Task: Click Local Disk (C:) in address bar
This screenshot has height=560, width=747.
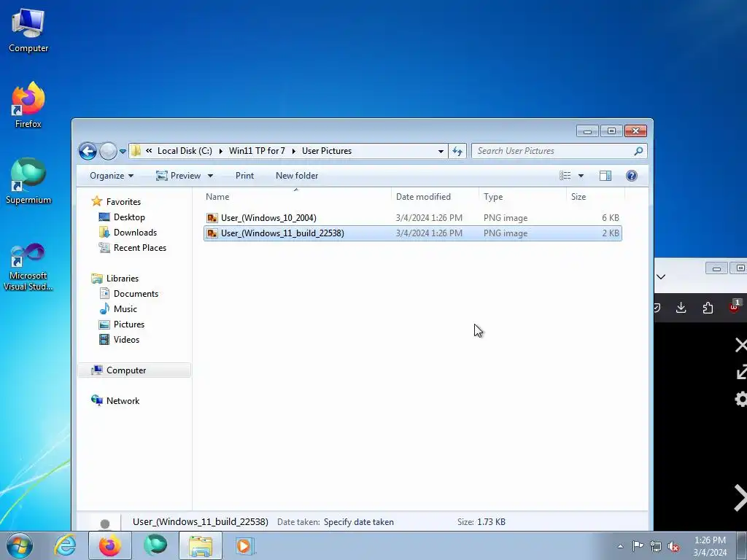Action: (x=185, y=151)
